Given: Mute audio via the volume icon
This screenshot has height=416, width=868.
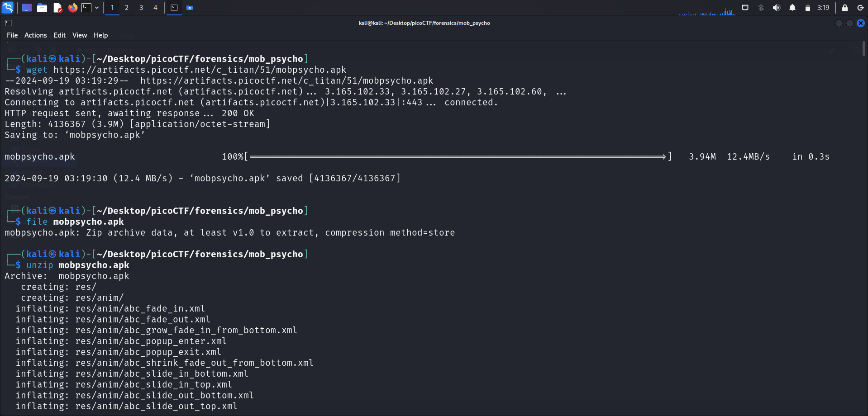Looking at the screenshot, I should 777,8.
